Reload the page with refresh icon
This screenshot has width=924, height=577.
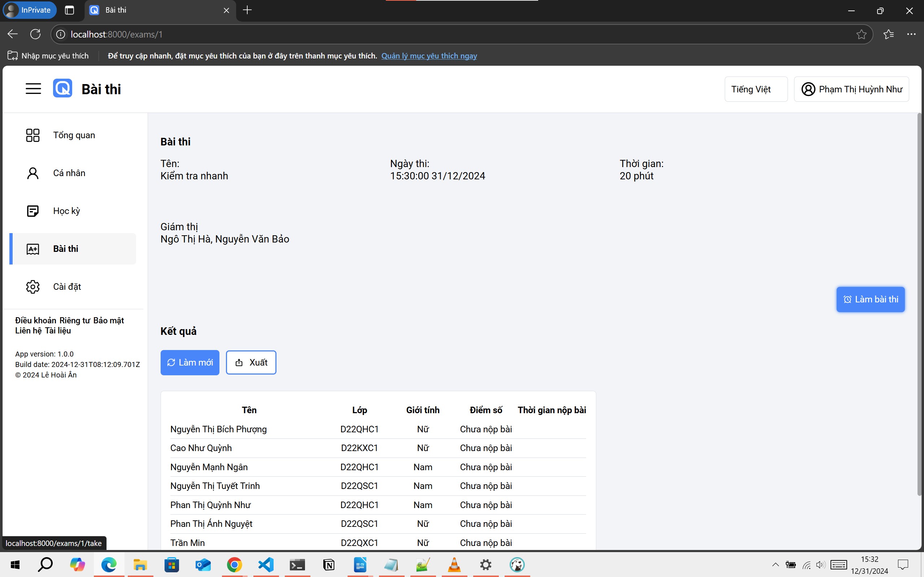pyautogui.click(x=35, y=34)
